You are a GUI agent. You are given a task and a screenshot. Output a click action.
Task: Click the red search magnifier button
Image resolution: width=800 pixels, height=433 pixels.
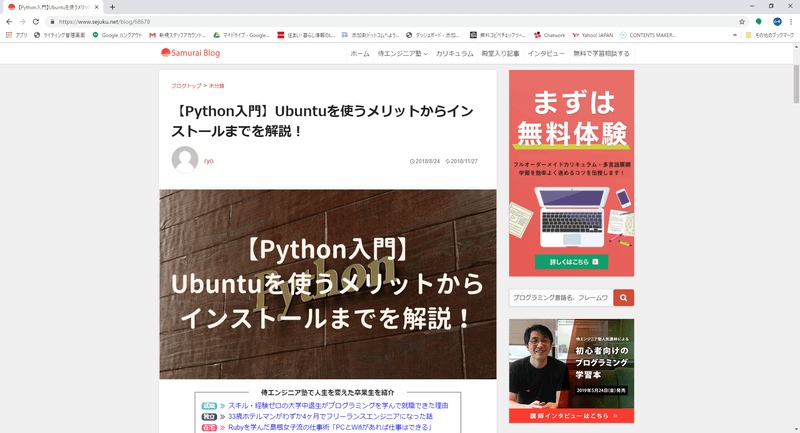coord(623,297)
